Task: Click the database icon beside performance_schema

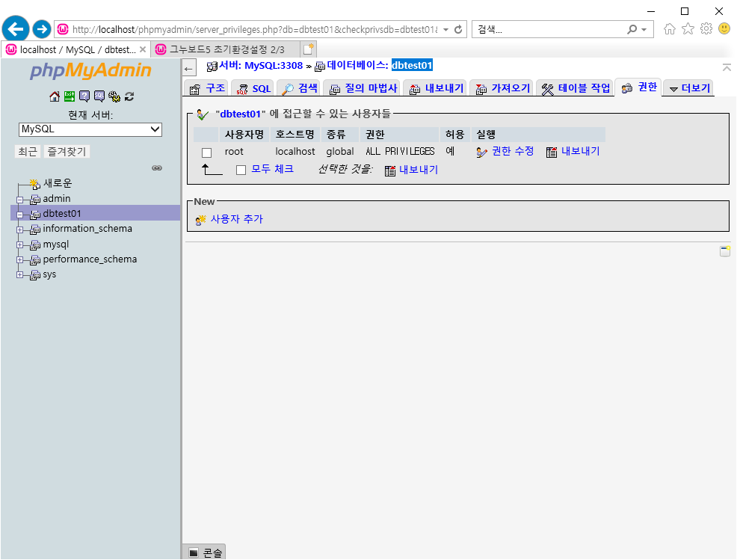Action: [35, 260]
